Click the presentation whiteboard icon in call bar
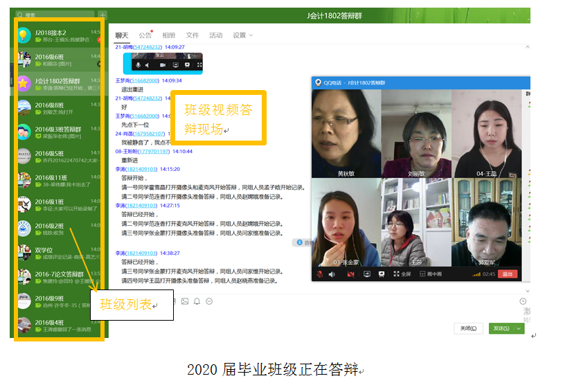 pyautogui.click(x=381, y=274)
